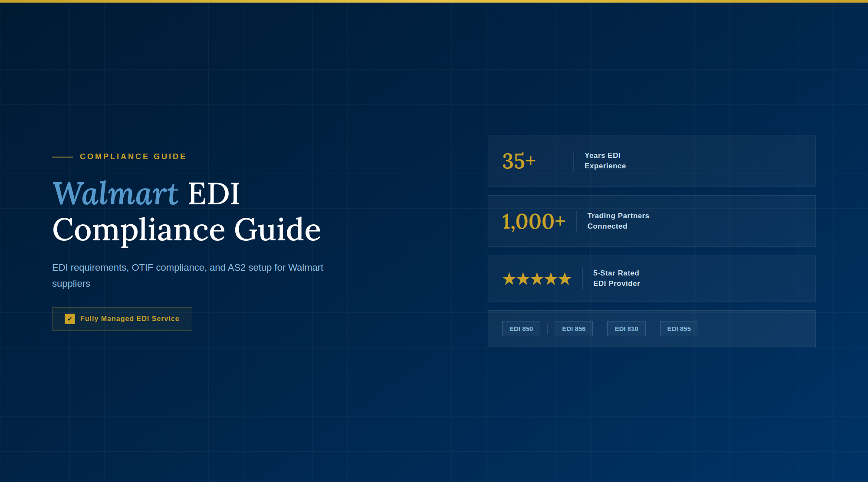This screenshot has width=868, height=482.
Task: Click the second gold star
Action: pos(523,279)
